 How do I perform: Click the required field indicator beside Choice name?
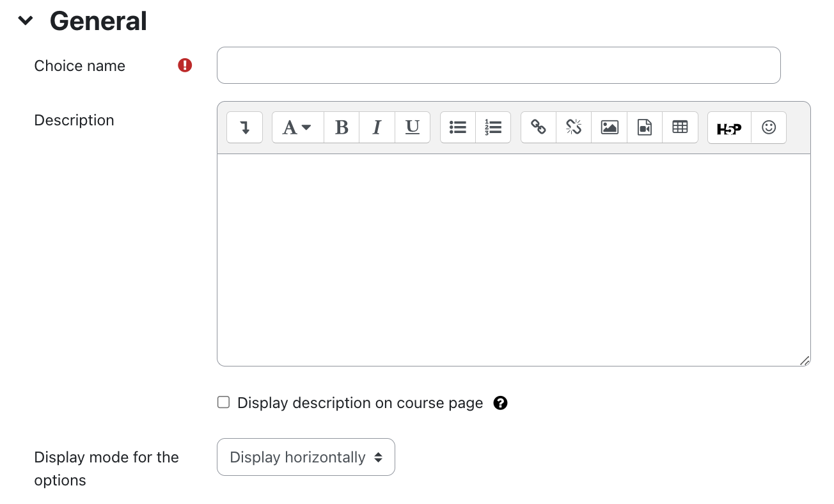(x=184, y=65)
